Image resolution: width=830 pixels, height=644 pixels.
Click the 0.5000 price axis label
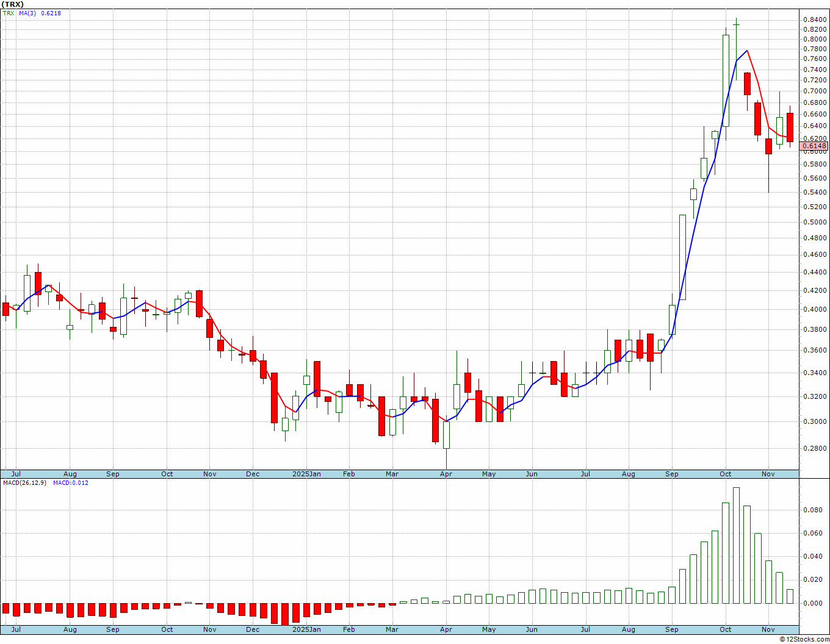click(x=815, y=222)
